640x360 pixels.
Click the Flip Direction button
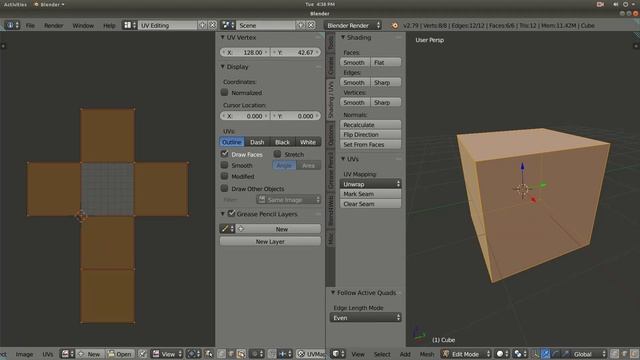pos(371,134)
